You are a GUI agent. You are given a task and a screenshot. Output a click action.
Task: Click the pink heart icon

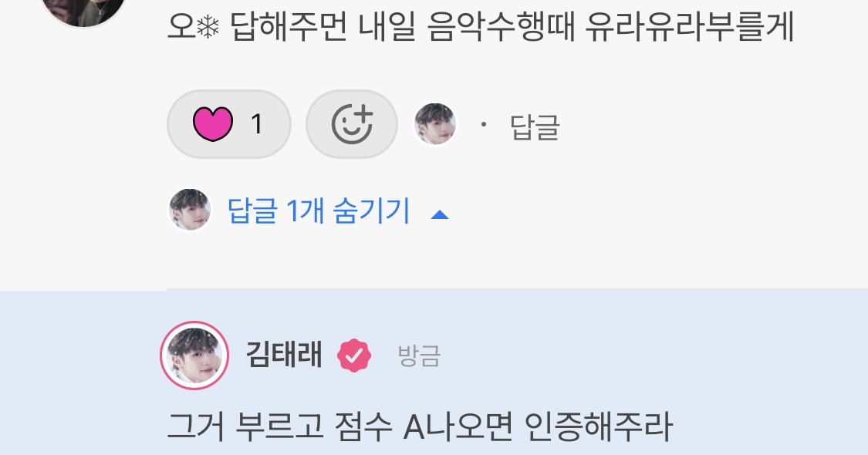[x=213, y=124]
